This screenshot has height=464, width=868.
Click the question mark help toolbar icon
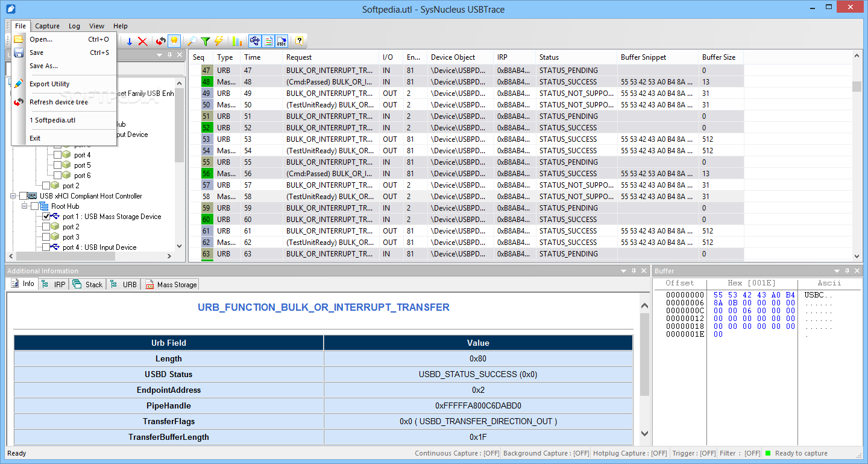pyautogui.click(x=299, y=41)
